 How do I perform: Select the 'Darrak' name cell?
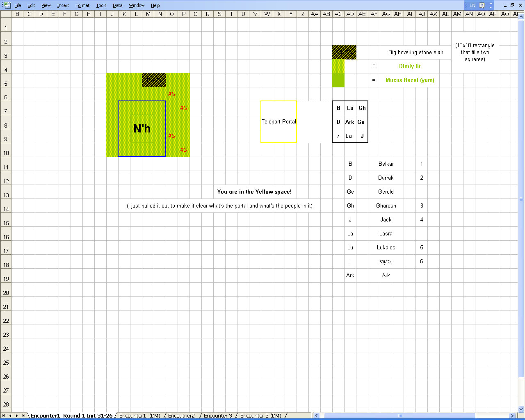tap(386, 178)
